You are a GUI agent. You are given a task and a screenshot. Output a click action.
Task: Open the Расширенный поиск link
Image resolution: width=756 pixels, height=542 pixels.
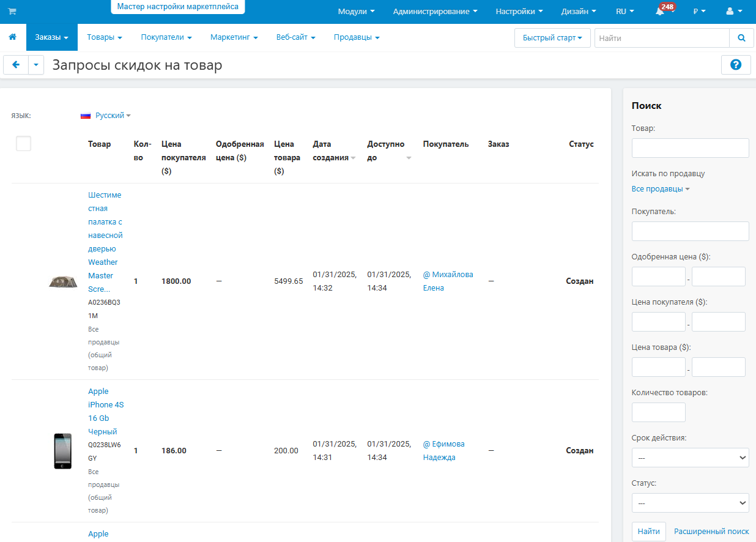tap(711, 532)
